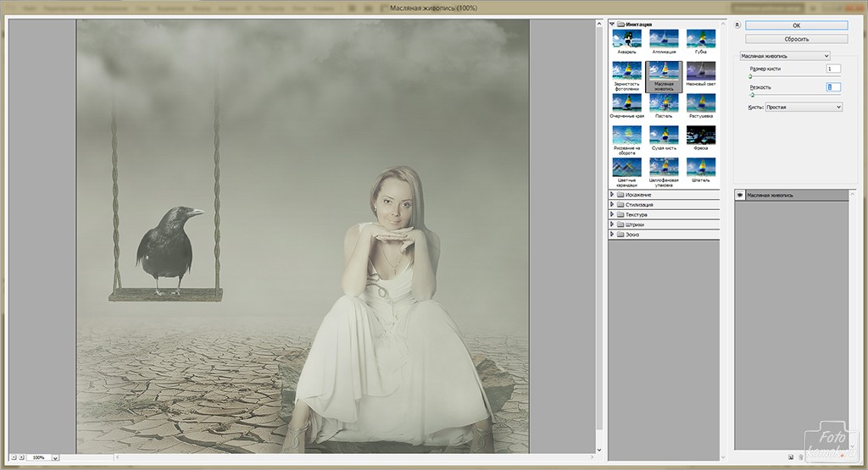This screenshot has height=470, width=868.
Task: Click the 100% zoom level field
Action: coord(39,457)
